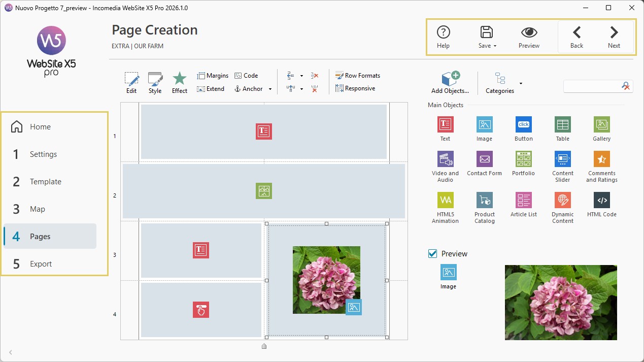Open the Code option
Screen dimensions: 644x362
pos(246,76)
